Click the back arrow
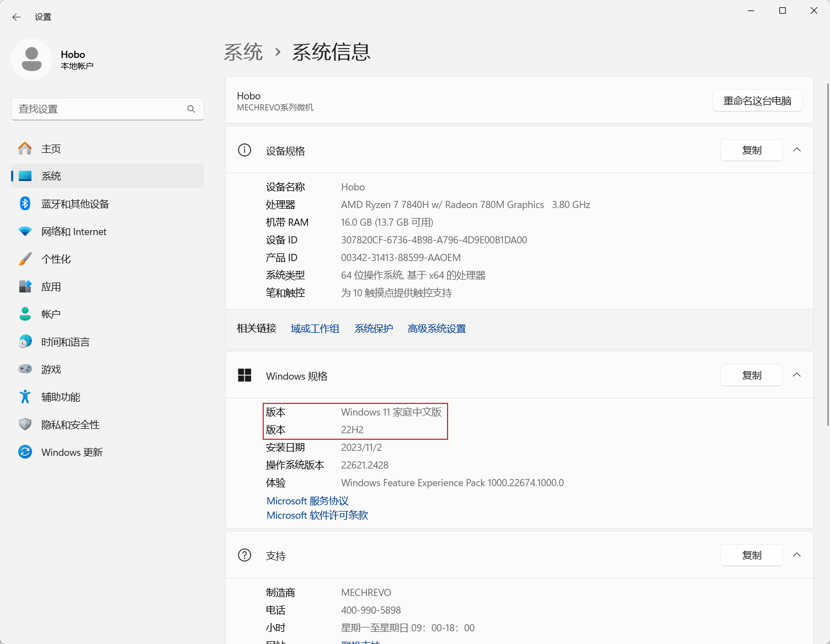Screen dimensions: 830x644 click(16, 17)
